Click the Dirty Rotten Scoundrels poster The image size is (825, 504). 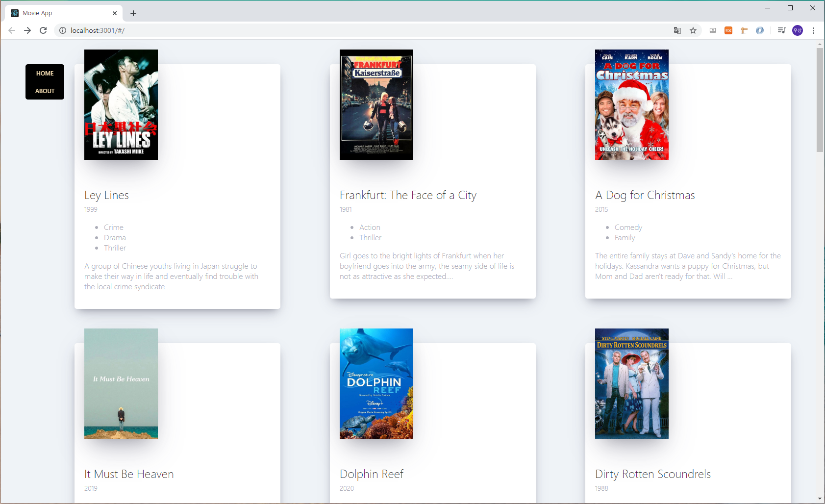point(632,383)
